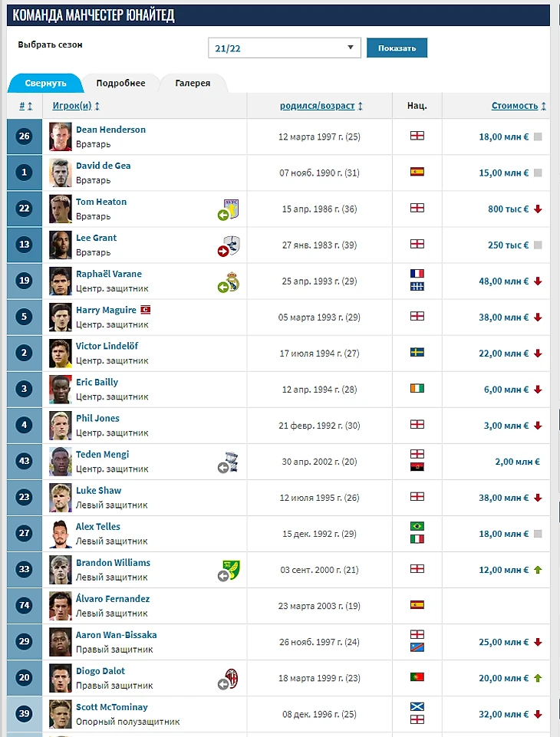This screenshot has width=560, height=737.
Task: Open the season 21/22 dropdown
Action: 285,48
